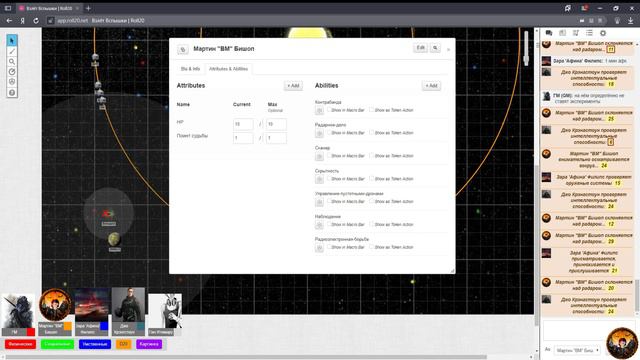The height and width of the screenshot is (360, 640).
Task: Enable Show in Macro Bar for Скрытность
Action: [329, 178]
